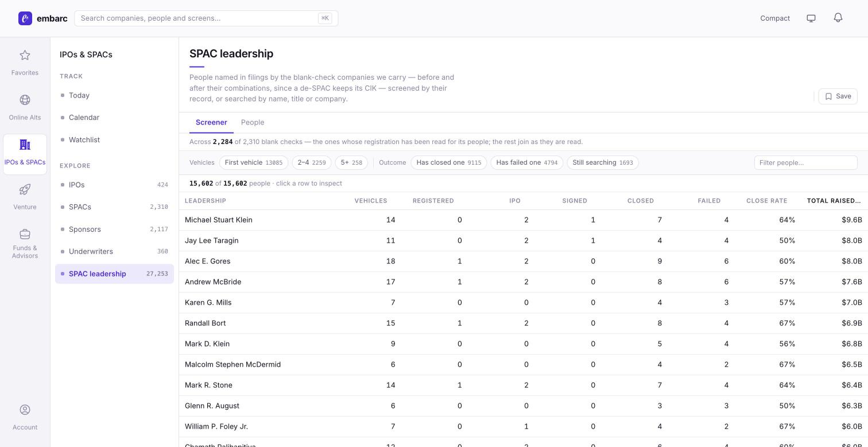Click the notifications bell icon

[838, 18]
